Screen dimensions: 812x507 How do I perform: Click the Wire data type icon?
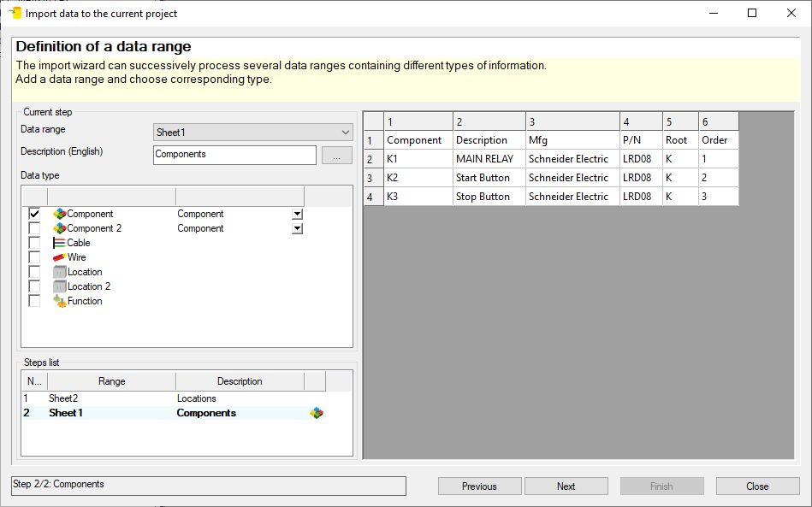(60, 257)
